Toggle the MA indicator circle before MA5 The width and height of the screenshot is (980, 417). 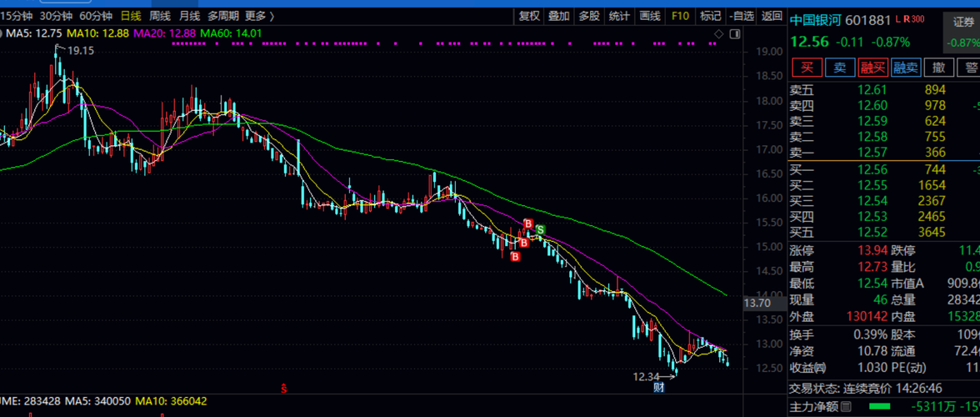2,33
